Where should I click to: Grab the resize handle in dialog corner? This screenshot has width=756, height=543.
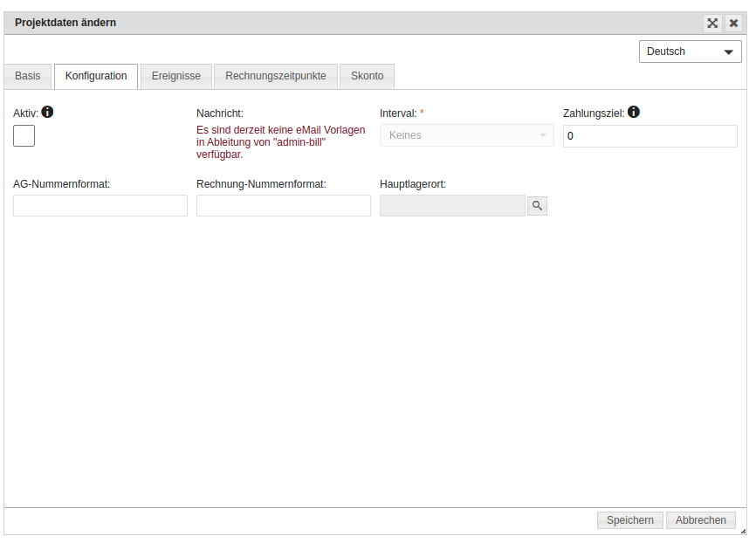(742, 530)
